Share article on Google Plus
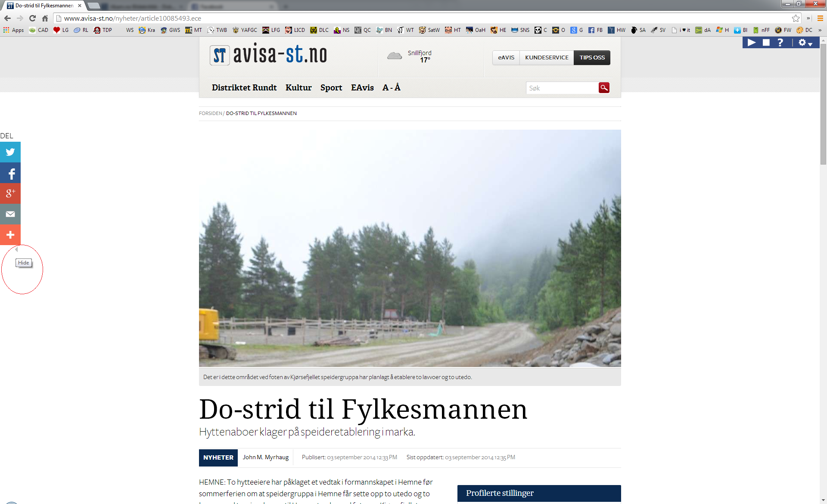This screenshot has height=504, width=827. 10,193
